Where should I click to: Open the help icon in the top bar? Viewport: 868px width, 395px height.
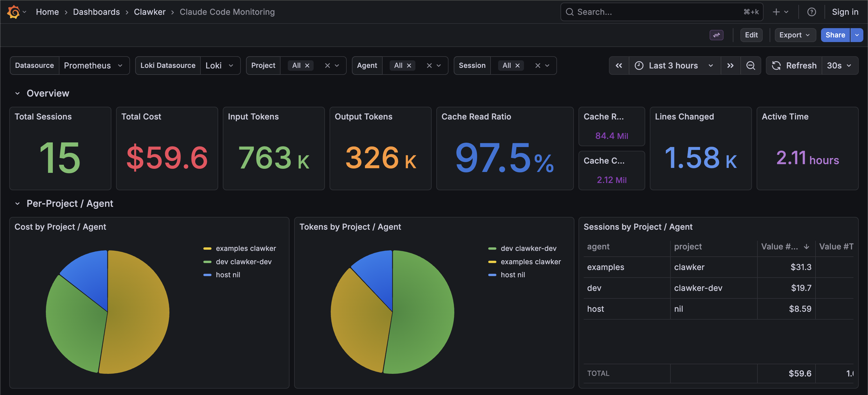812,12
